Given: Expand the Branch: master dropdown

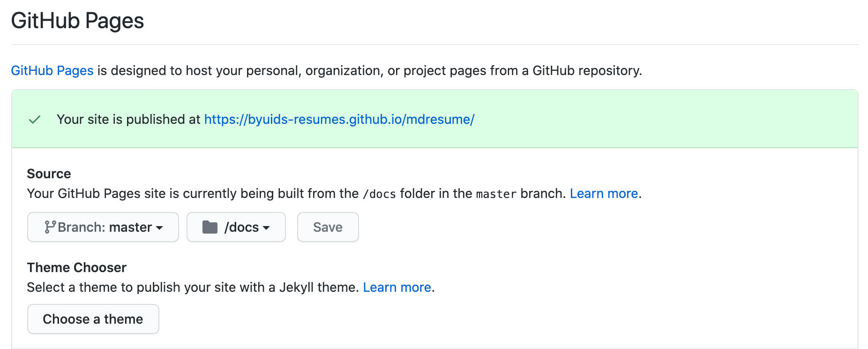Looking at the screenshot, I should [103, 227].
